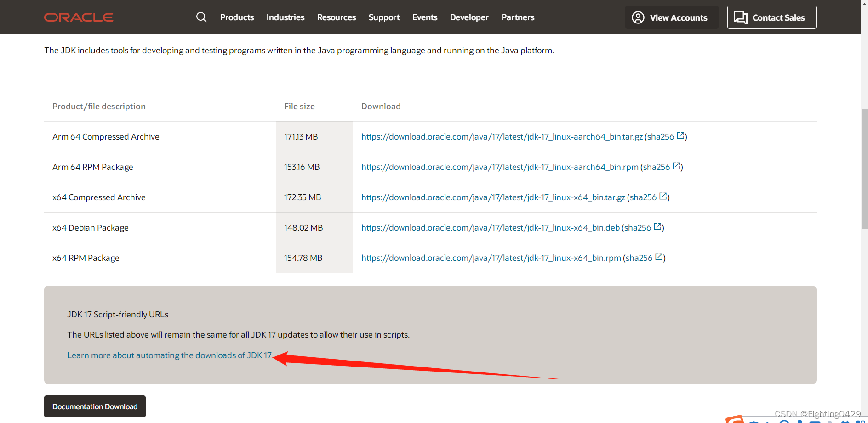The height and width of the screenshot is (423, 868).
Task: Select 'Arm 64 Compressed Archive' row text
Action: point(106,137)
